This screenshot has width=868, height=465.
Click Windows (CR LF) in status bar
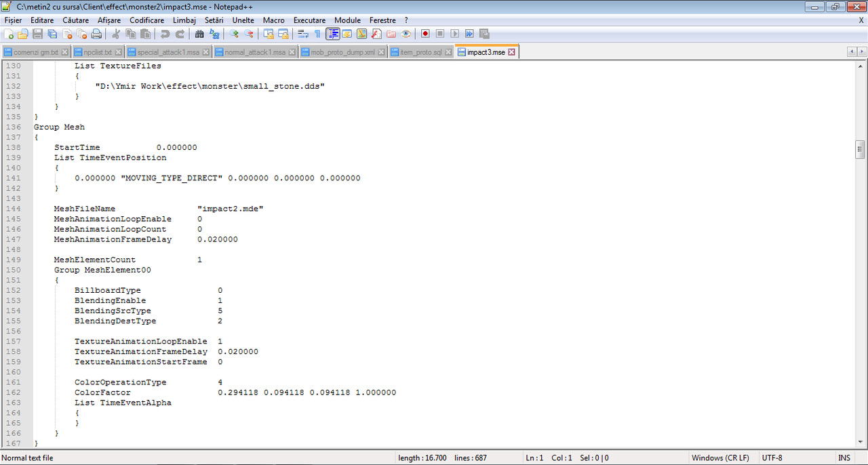(x=720, y=458)
